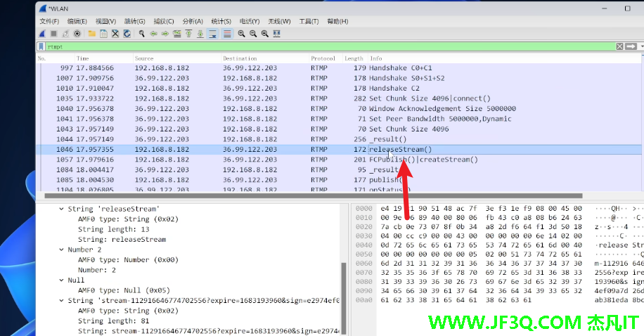Click the open capture file folder icon
This screenshot has height=336, width=644.
91,33
